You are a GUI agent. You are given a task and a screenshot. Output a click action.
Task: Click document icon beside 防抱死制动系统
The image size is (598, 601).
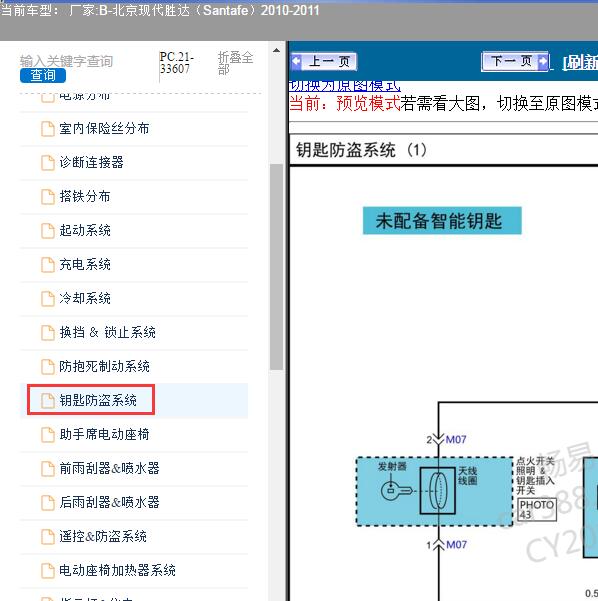48,366
